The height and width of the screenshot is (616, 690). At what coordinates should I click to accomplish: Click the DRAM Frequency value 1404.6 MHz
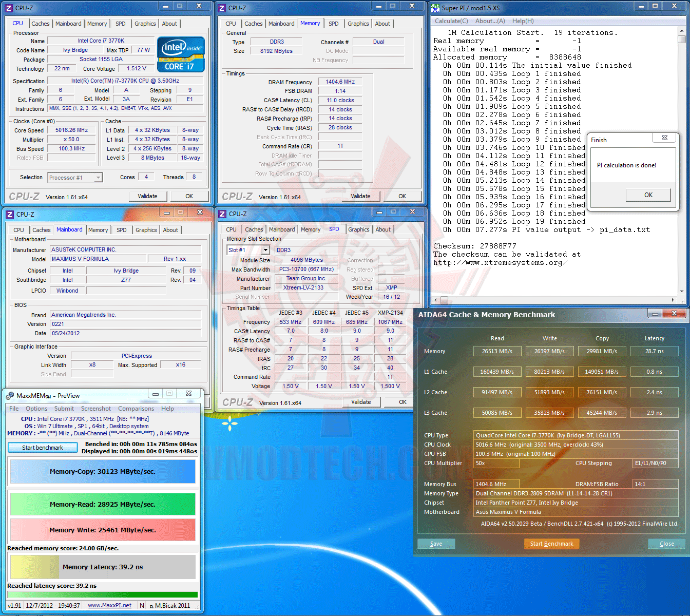pos(340,82)
